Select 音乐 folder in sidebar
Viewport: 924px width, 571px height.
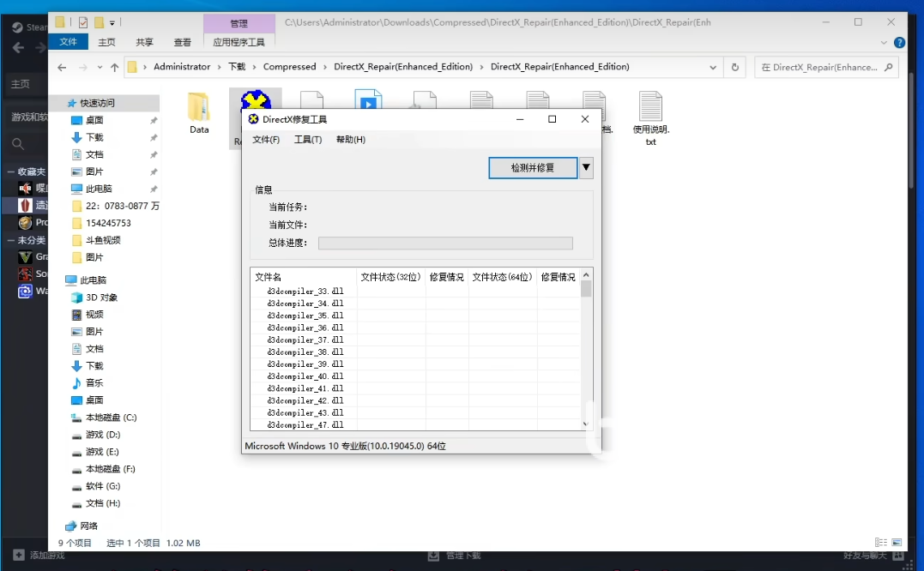pyautogui.click(x=94, y=383)
